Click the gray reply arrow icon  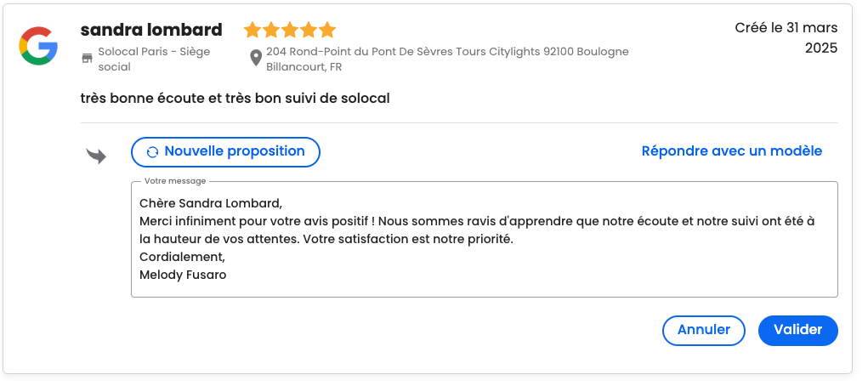point(96,156)
